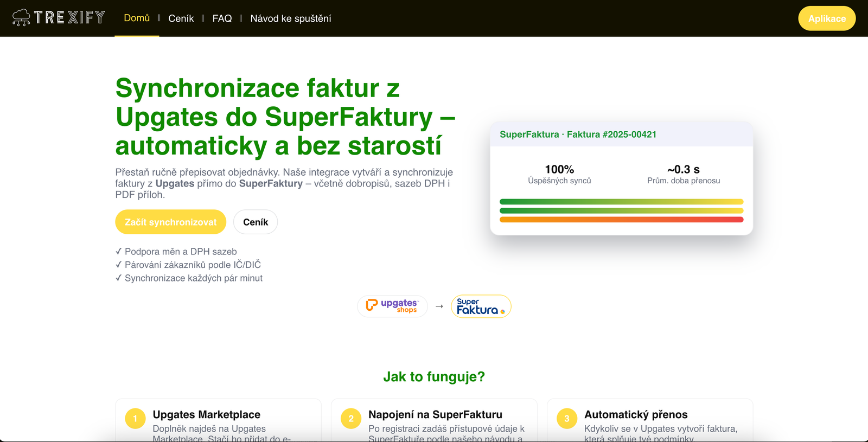Click the yellow Aplikace button
868x442 pixels.
[x=827, y=18]
